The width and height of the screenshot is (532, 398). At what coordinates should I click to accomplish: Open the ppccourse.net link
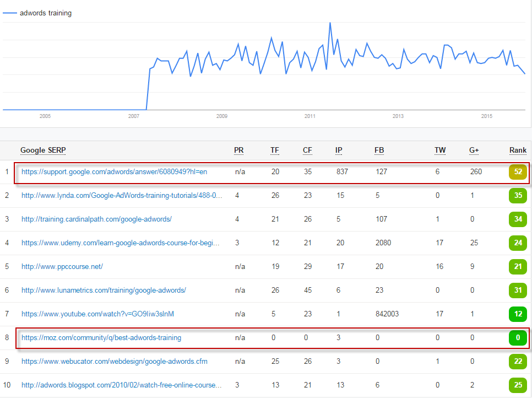[x=62, y=267]
